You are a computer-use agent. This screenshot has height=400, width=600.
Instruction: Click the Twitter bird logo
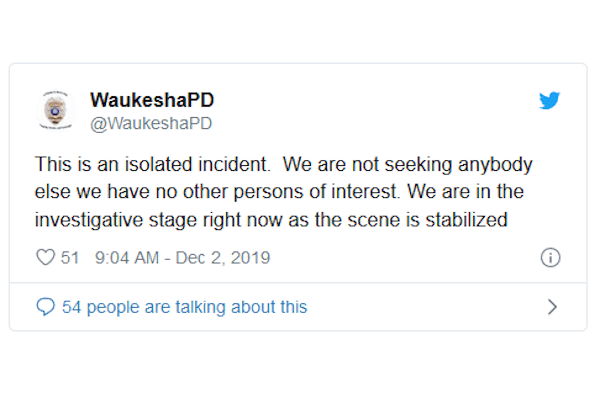point(550,101)
